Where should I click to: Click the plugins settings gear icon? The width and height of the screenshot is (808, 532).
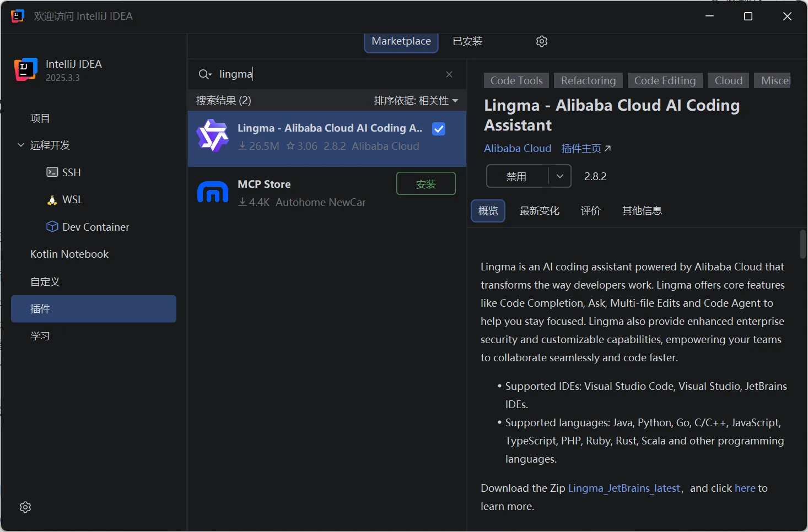pyautogui.click(x=541, y=41)
